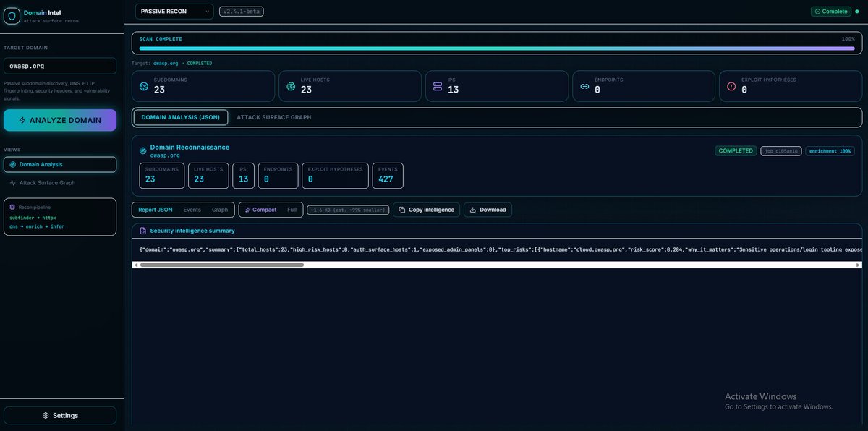
Task: Click the IPs server icon
Action: click(438, 86)
